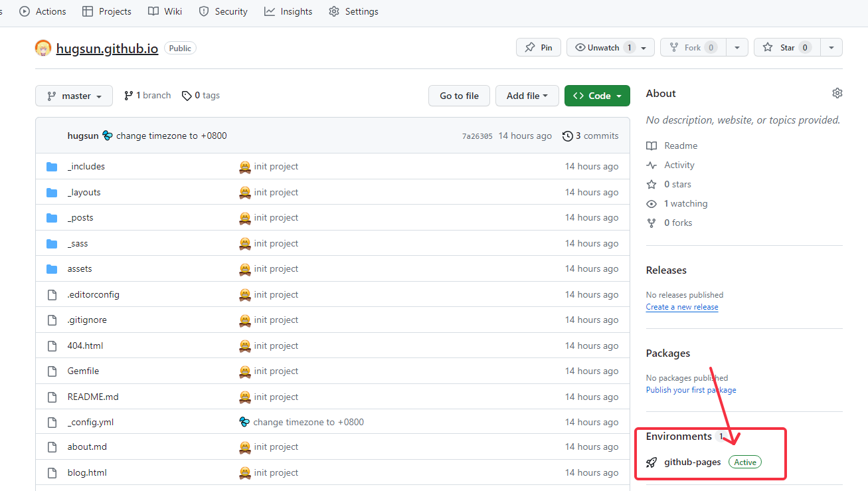Click the _includes folder icon
Image resolution: width=868 pixels, height=491 pixels.
[52, 167]
